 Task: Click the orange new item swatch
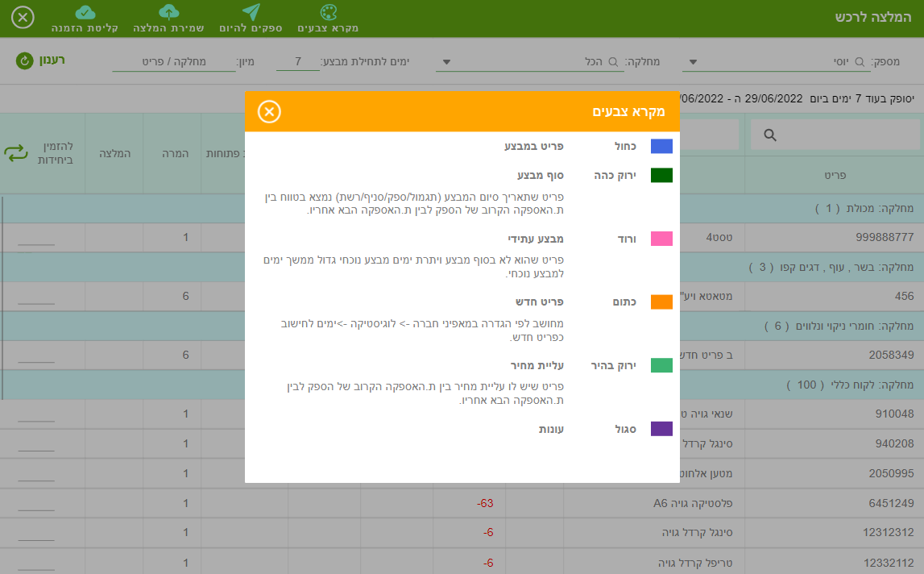point(661,302)
